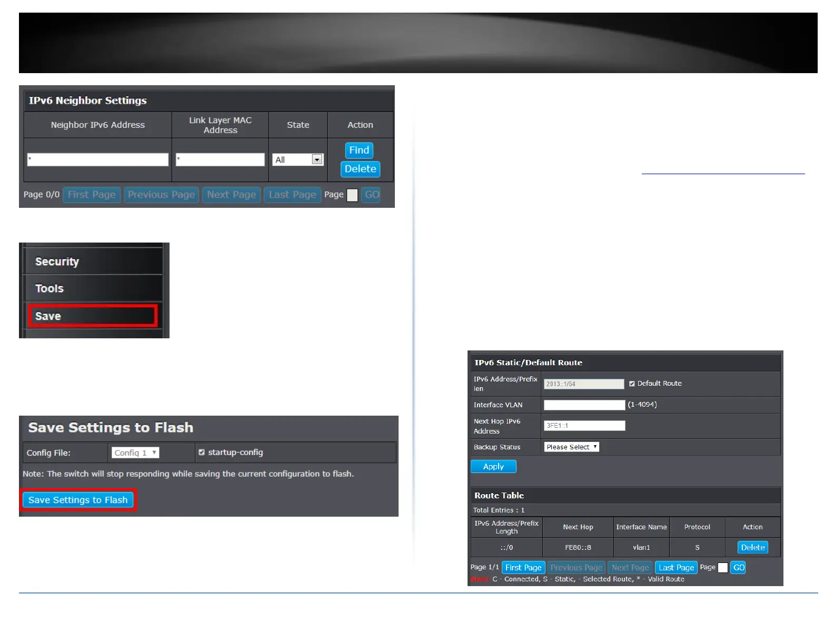
Task: Click the Total Entries : 1 text
Action: pyautogui.click(x=499, y=510)
